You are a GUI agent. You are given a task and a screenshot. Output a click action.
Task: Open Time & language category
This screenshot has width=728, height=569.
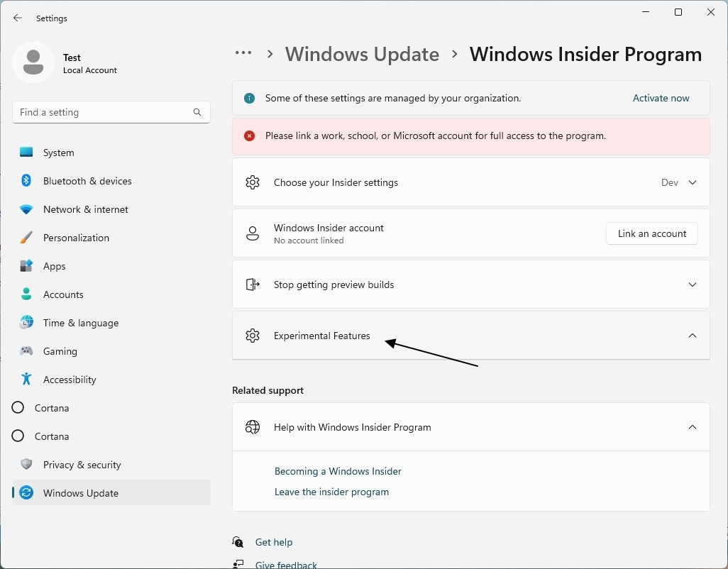[x=111, y=323]
